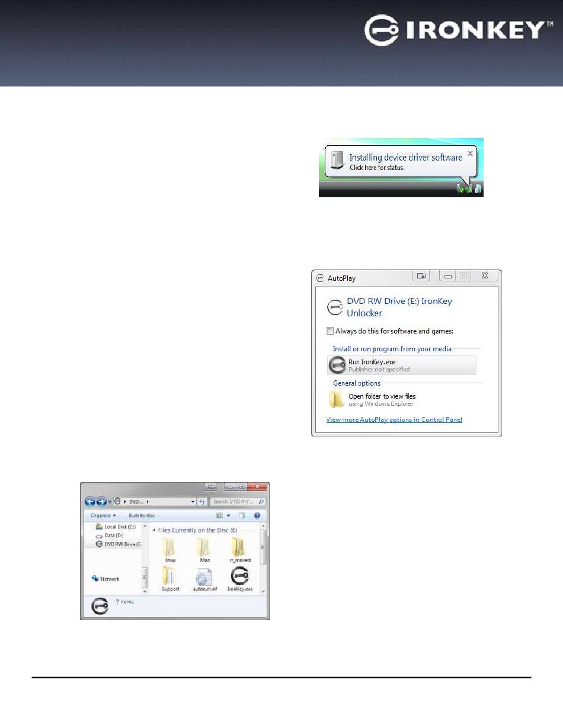This screenshot has height=728, width=563.
Task: Click the device icon in the notification balloon
Action: [337, 159]
